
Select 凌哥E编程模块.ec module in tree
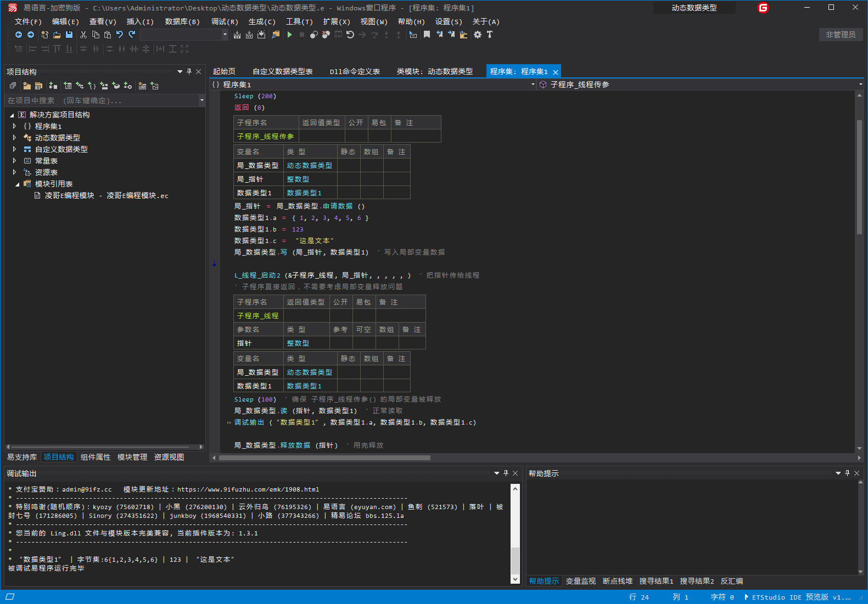click(107, 195)
